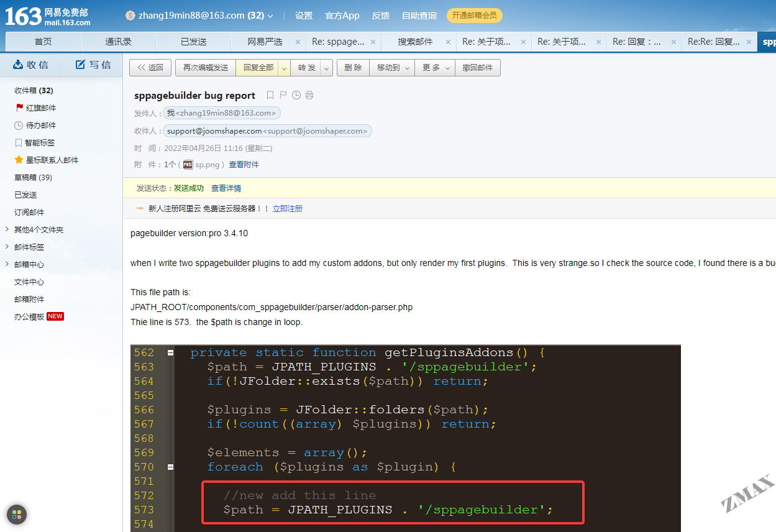776x532 pixels.
Task: Open the 草稿箱 (39) folder
Action: coord(33,178)
